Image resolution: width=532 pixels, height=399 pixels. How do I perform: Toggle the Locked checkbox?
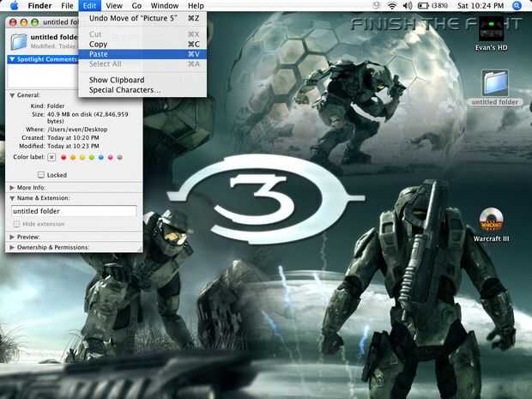click(x=41, y=175)
